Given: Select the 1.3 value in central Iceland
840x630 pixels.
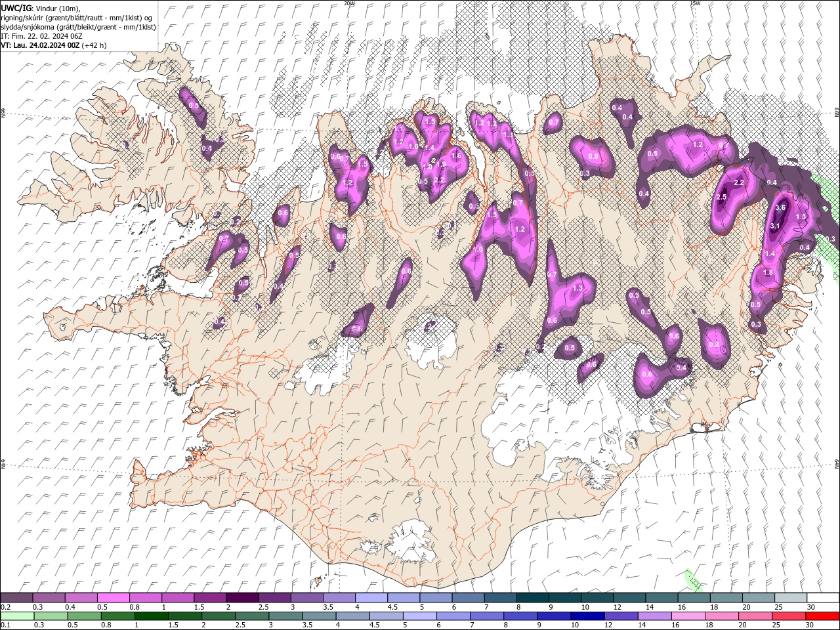Looking at the screenshot, I should click(x=578, y=289).
